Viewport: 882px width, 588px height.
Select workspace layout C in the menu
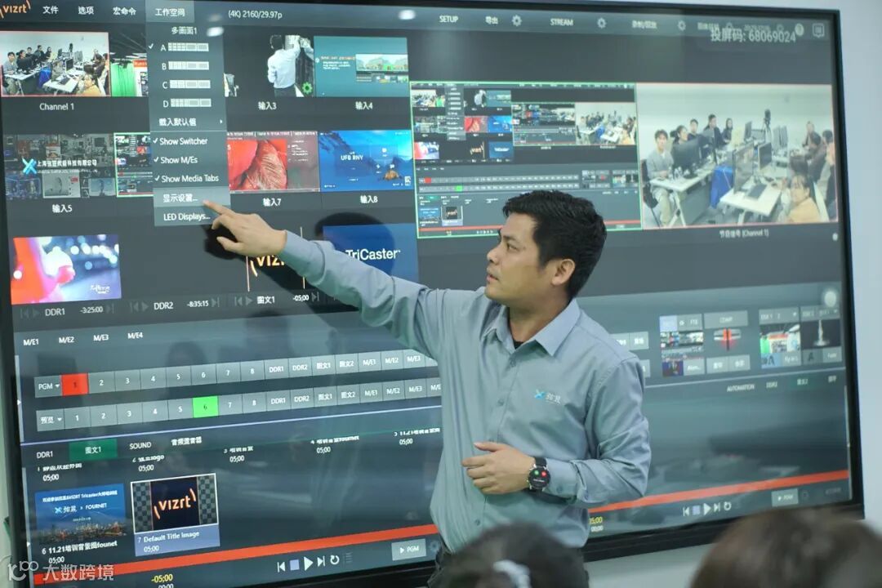186,85
